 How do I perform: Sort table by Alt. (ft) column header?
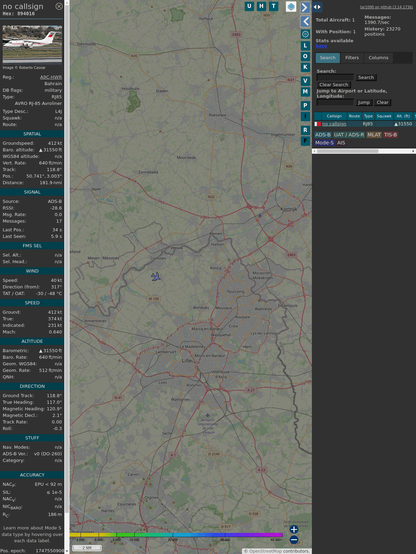(403, 116)
